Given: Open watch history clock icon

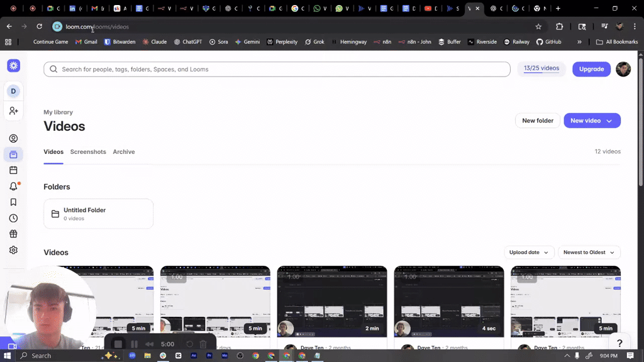Looking at the screenshot, I should [x=13, y=217].
